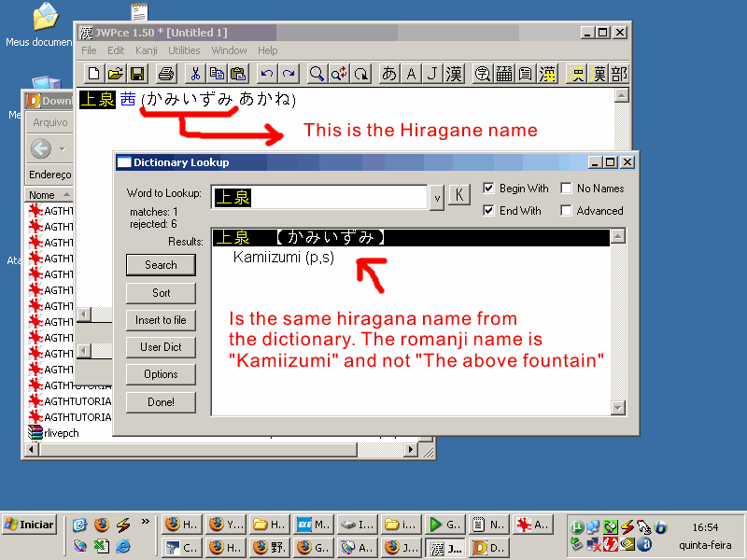Create a new document in JWPce toolbar
The width and height of the screenshot is (747, 560).
click(x=94, y=74)
